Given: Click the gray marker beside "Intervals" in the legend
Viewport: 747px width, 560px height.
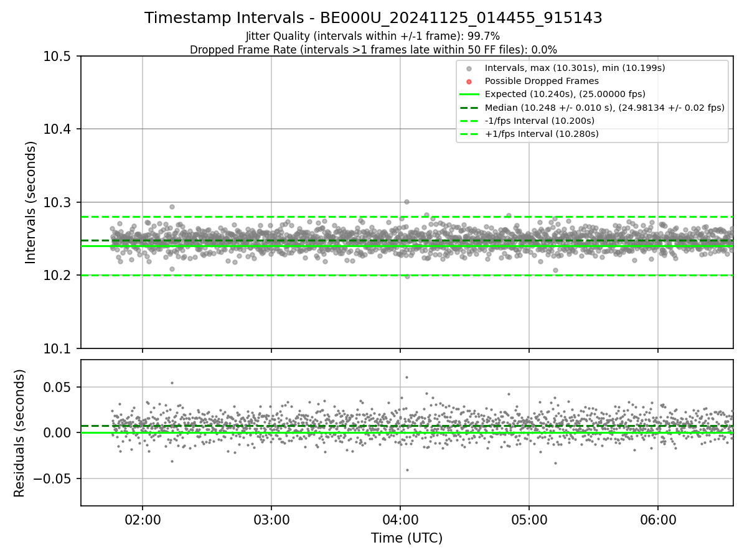Looking at the screenshot, I should [x=469, y=68].
